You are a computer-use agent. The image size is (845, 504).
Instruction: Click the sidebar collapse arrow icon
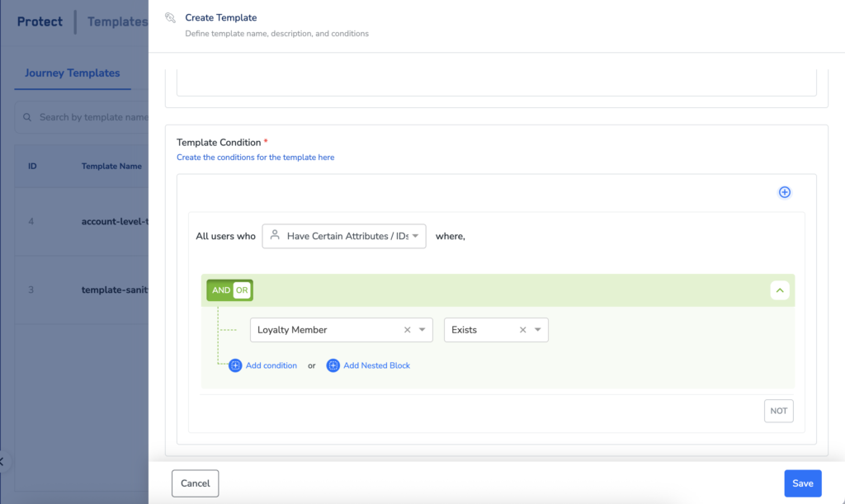click(2, 461)
